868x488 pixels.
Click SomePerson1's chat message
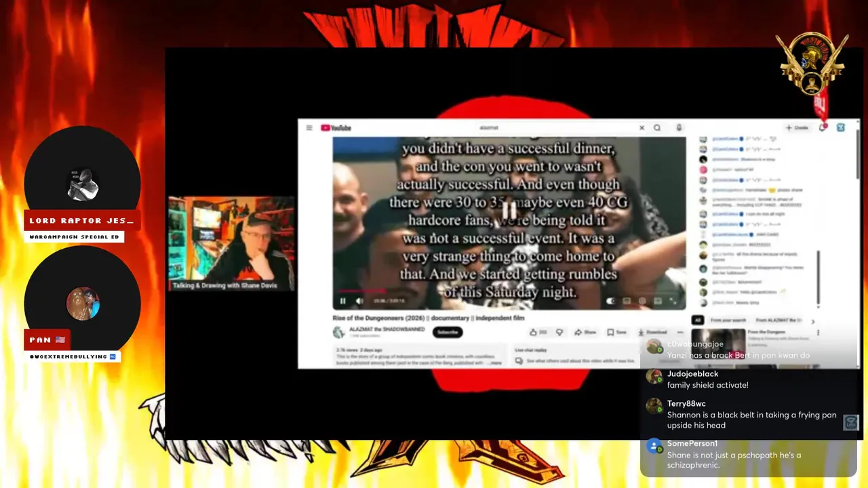(734, 454)
